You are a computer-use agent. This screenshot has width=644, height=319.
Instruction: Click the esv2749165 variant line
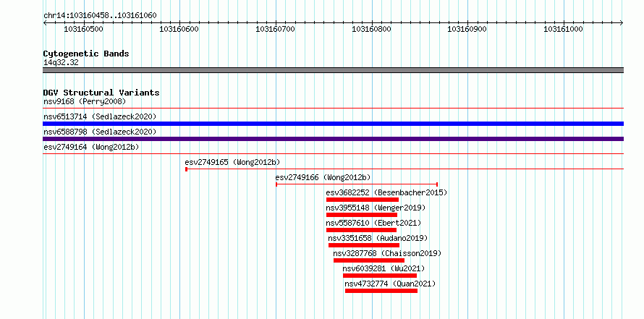click(404, 169)
